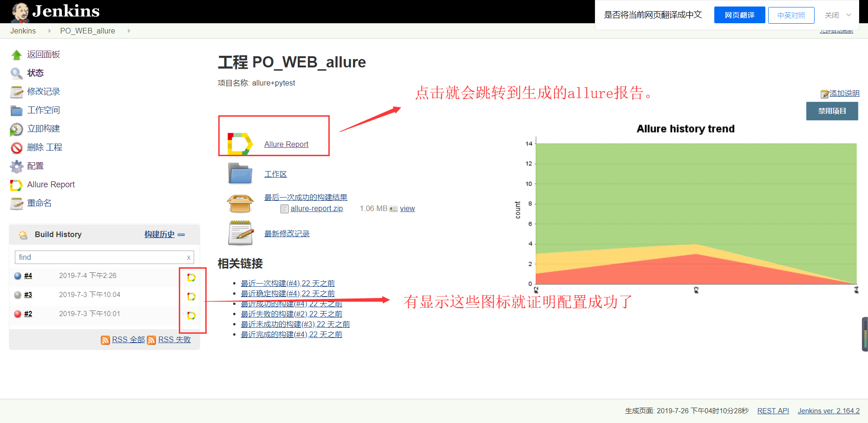Click the Allure icon for build #2
The height and width of the screenshot is (423, 868).
(x=191, y=316)
